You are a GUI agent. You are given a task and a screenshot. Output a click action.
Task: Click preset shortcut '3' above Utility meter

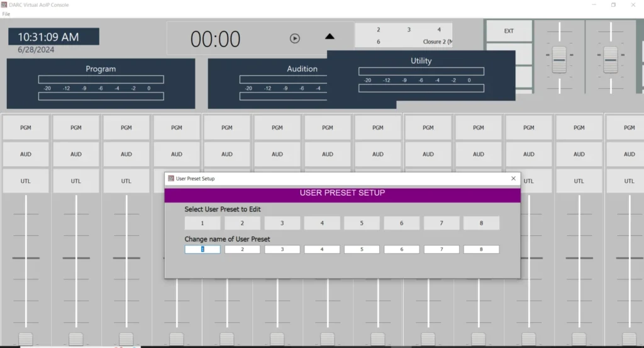(409, 30)
